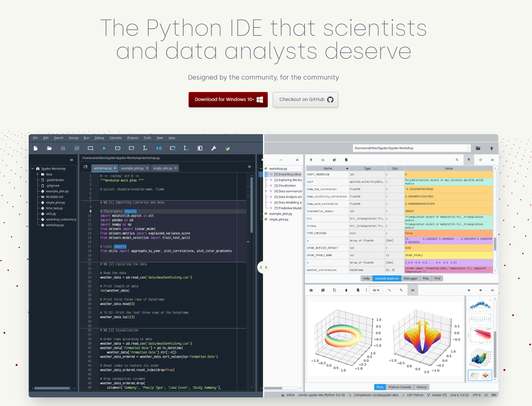Select the last torus plot thumbnail

coord(480,375)
